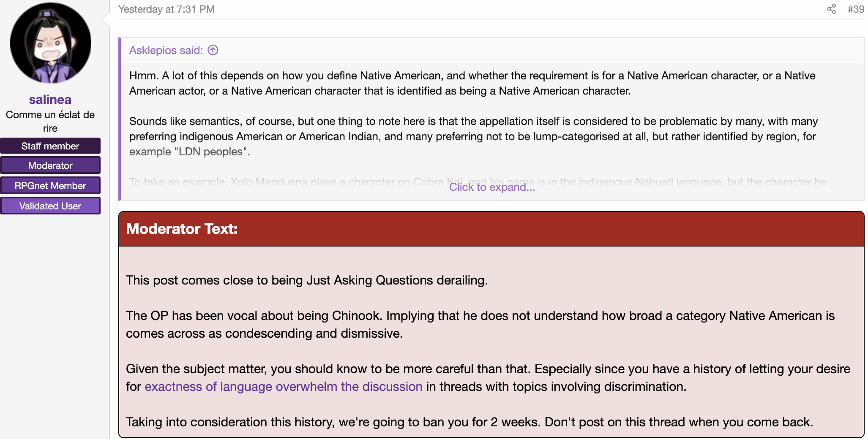Open the "Asklepios said:" quote source link
This screenshot has width=868, height=439.
[166, 50]
